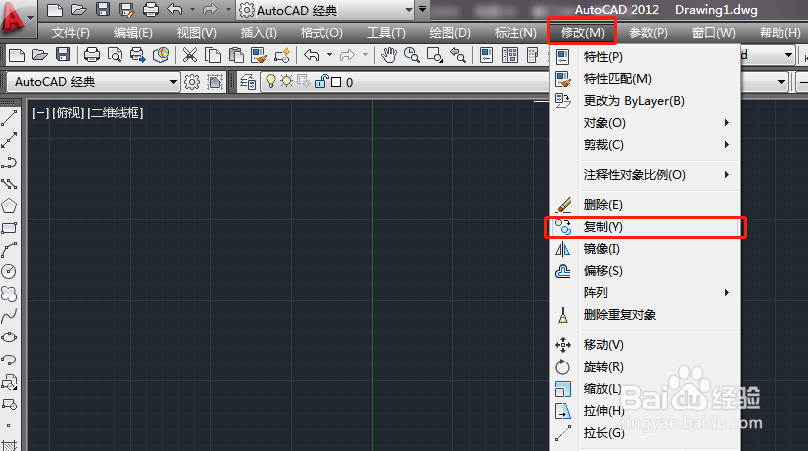Click the Cut scissors icon

tap(190, 55)
